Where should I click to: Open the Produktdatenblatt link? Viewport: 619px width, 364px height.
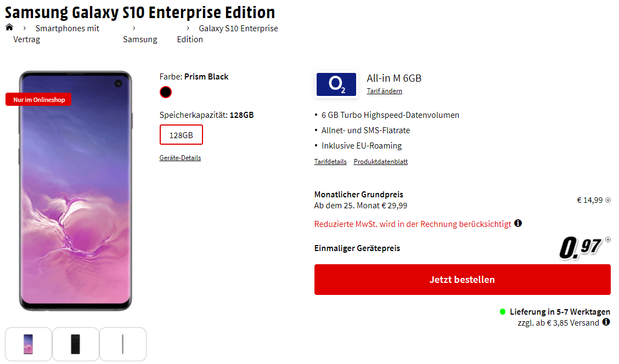point(380,162)
